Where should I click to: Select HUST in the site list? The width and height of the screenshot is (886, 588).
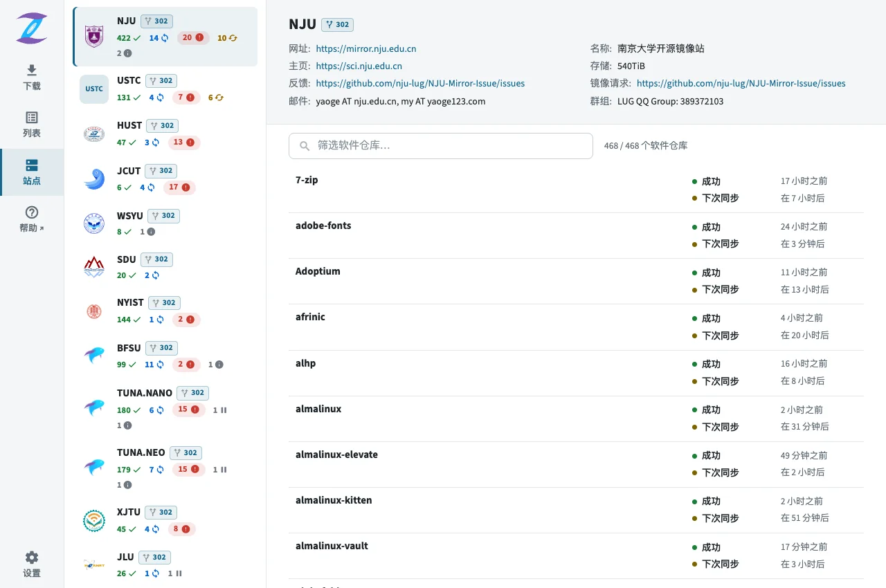pyautogui.click(x=165, y=134)
